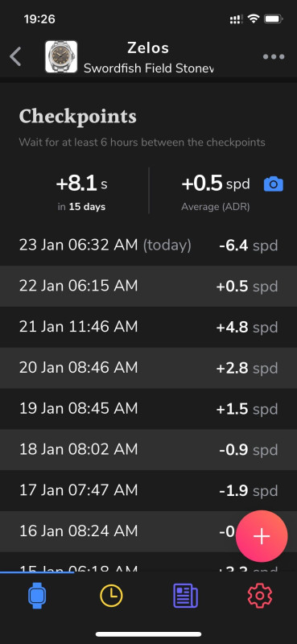Screen dimensions: 297x644
Task: Tap the Zelos Swordfish Field title
Action: [148, 57]
